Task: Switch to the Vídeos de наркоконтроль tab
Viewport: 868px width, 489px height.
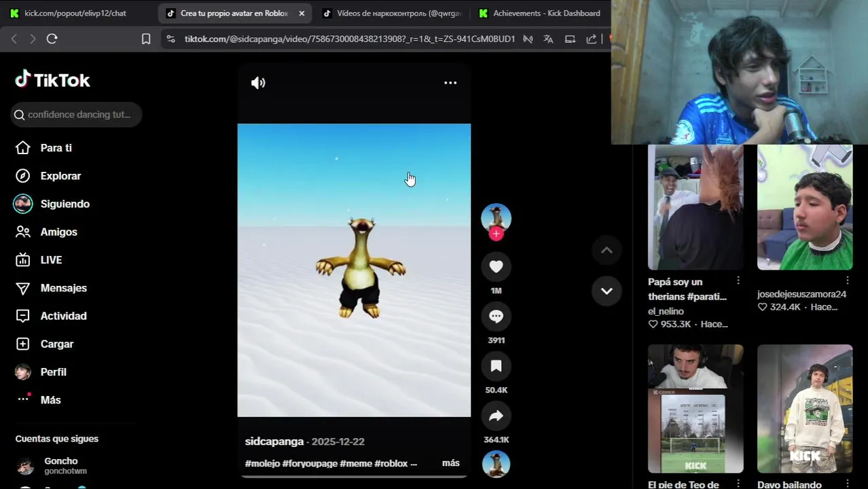Action: pyautogui.click(x=393, y=13)
